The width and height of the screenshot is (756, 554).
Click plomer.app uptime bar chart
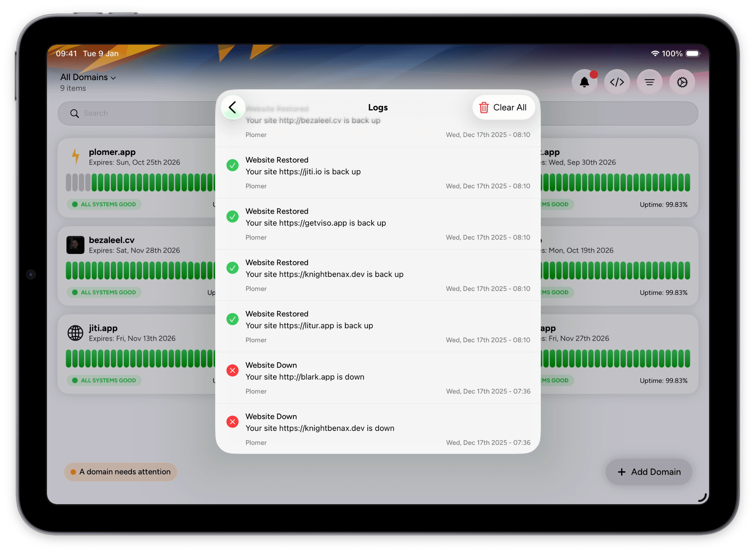click(x=141, y=183)
